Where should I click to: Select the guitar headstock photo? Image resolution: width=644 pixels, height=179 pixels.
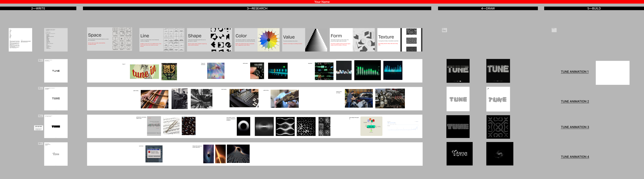coord(285,99)
